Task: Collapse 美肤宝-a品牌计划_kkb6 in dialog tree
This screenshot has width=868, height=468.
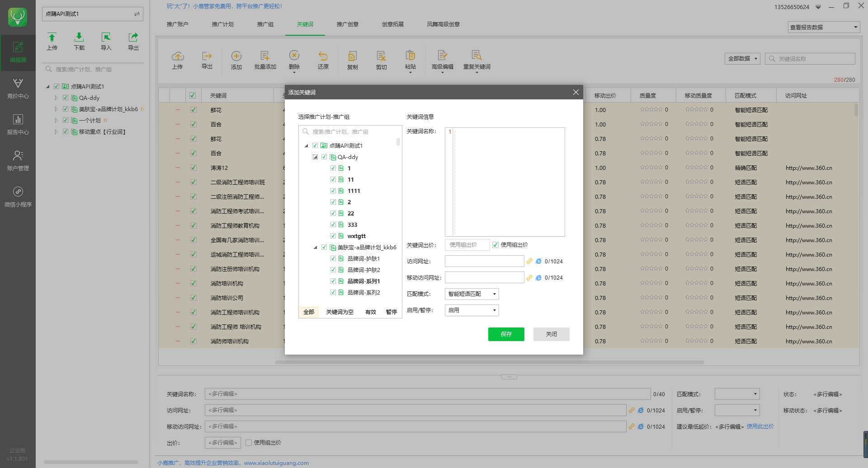Action: (316, 248)
